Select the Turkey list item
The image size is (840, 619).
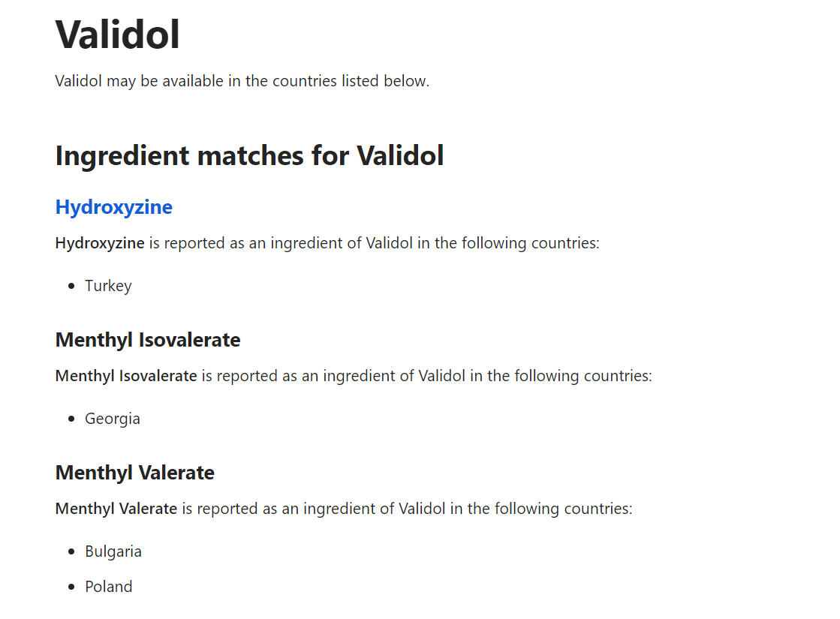108,286
